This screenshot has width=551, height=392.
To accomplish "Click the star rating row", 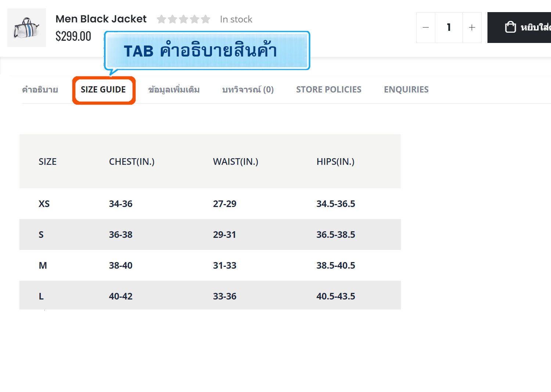I will click(184, 19).
